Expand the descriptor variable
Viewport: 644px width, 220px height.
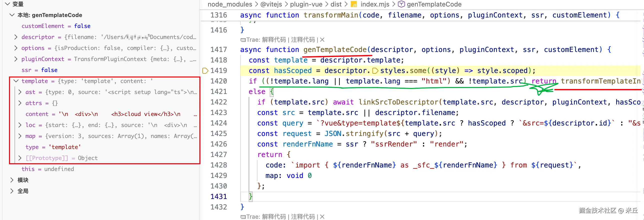click(16, 37)
